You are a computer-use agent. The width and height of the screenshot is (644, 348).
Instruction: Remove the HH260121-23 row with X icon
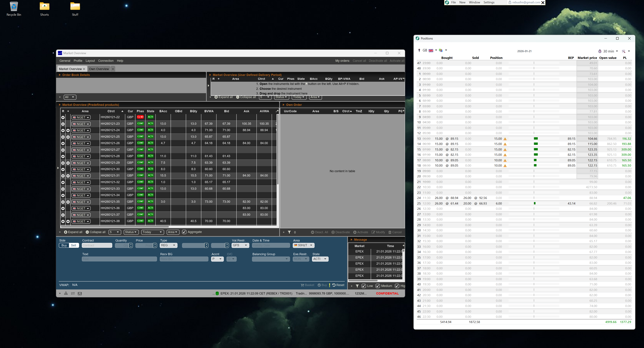[63, 124]
